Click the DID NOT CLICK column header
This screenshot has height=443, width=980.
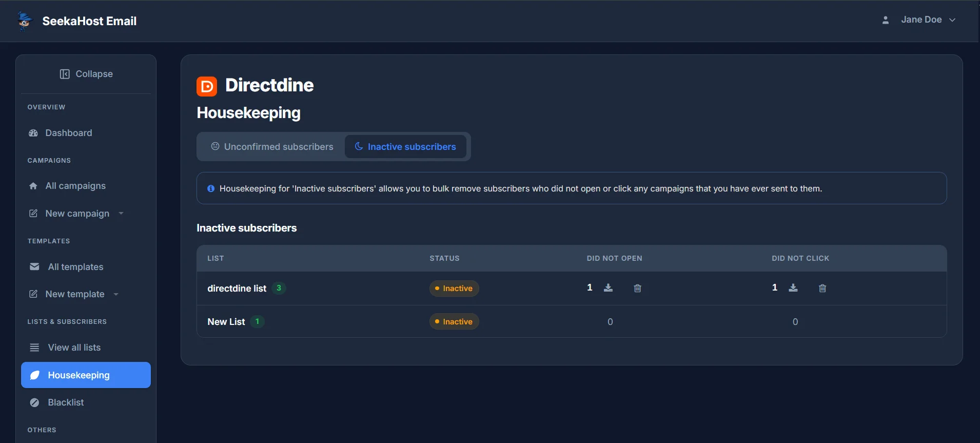[800, 258]
